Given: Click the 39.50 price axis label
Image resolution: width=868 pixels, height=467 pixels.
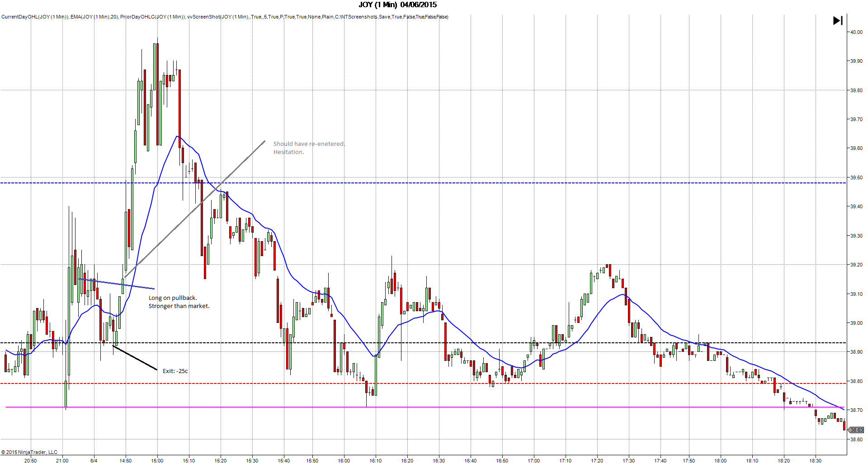Looking at the screenshot, I should pos(856,177).
